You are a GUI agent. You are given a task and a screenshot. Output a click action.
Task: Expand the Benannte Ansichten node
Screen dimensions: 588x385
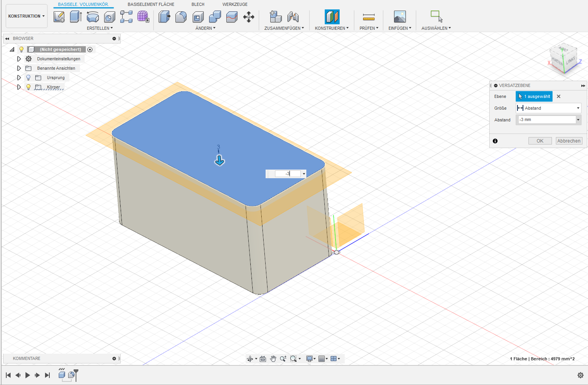point(19,68)
